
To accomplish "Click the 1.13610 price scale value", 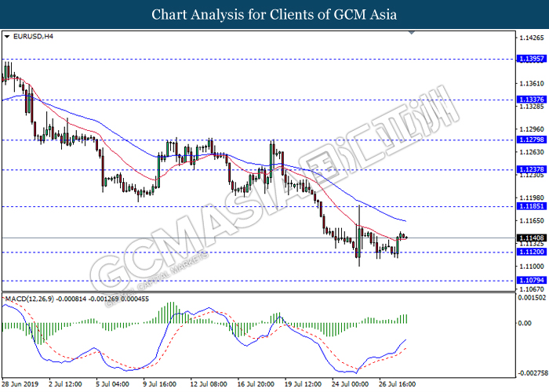I will point(532,83).
